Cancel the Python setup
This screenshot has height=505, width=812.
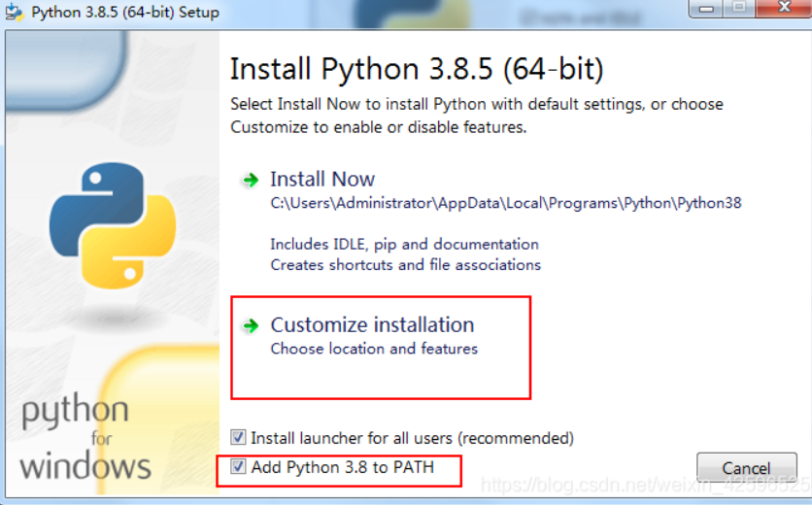(x=746, y=468)
